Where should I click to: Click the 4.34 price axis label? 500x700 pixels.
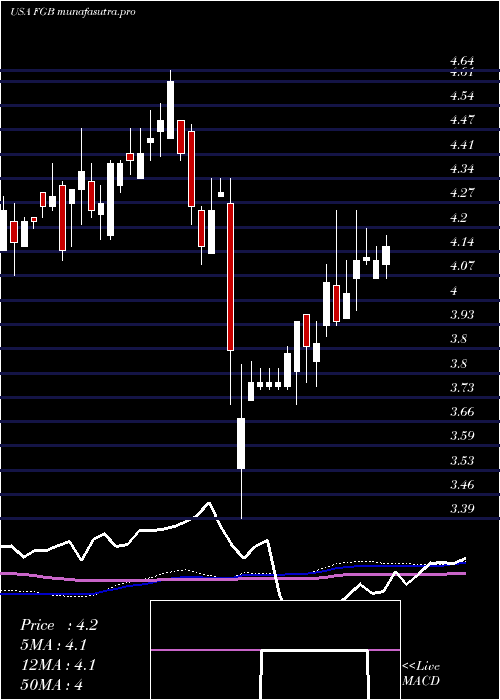pyautogui.click(x=462, y=169)
